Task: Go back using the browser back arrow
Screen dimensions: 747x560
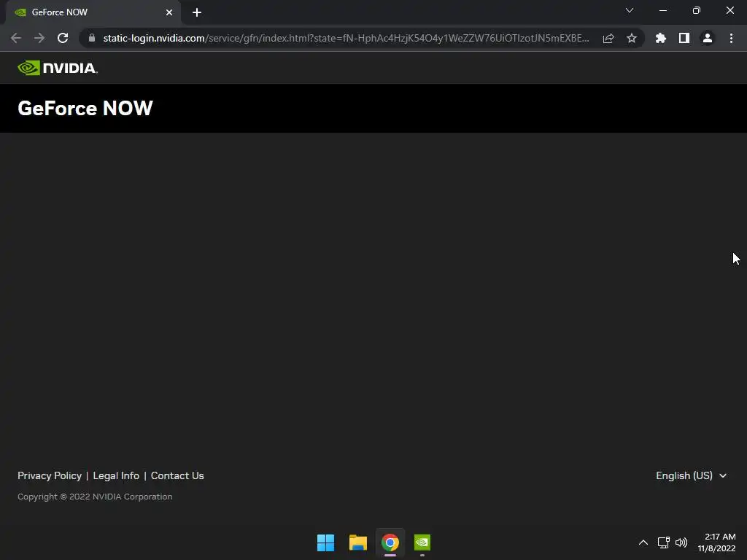Action: point(16,38)
